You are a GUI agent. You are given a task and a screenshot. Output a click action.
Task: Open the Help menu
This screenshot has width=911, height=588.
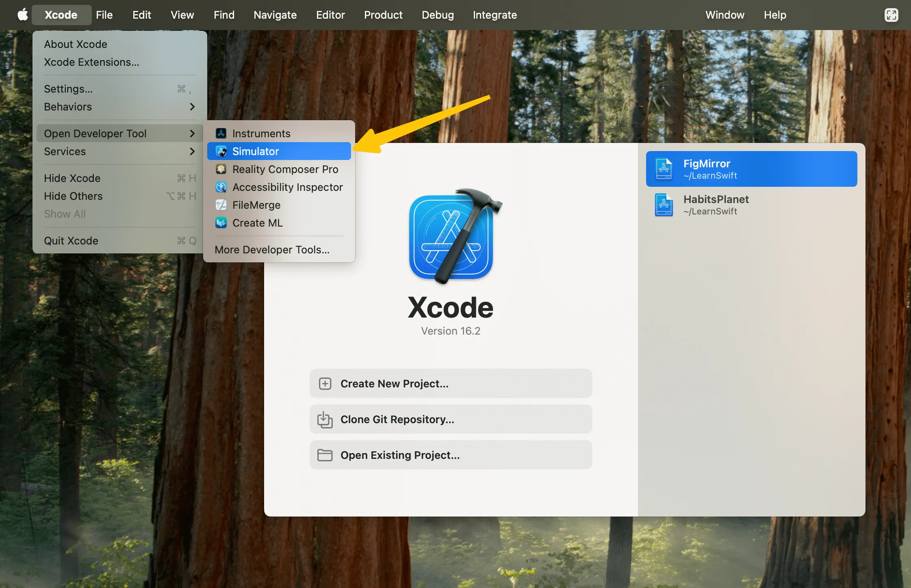pos(774,15)
